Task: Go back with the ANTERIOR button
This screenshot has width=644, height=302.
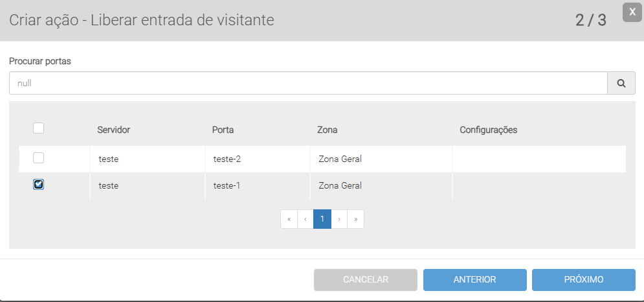Action: pyautogui.click(x=474, y=279)
